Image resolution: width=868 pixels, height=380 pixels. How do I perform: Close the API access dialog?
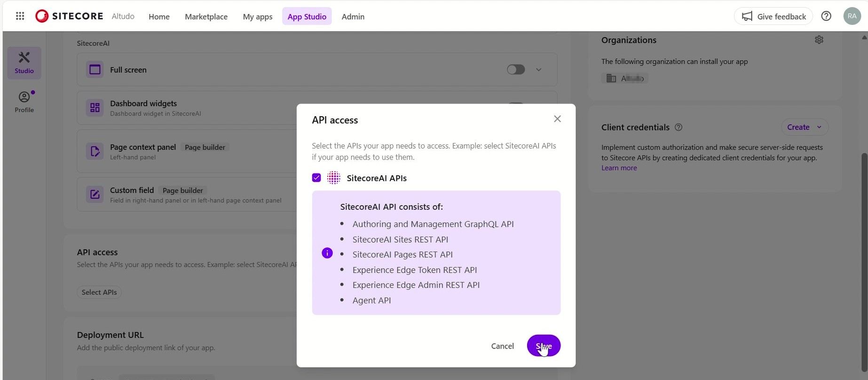[557, 119]
